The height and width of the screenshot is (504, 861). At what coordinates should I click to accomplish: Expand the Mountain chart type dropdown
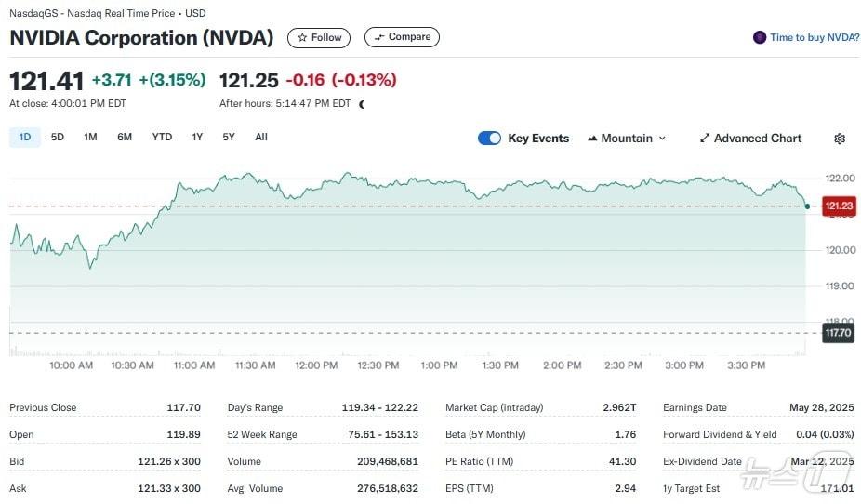627,139
